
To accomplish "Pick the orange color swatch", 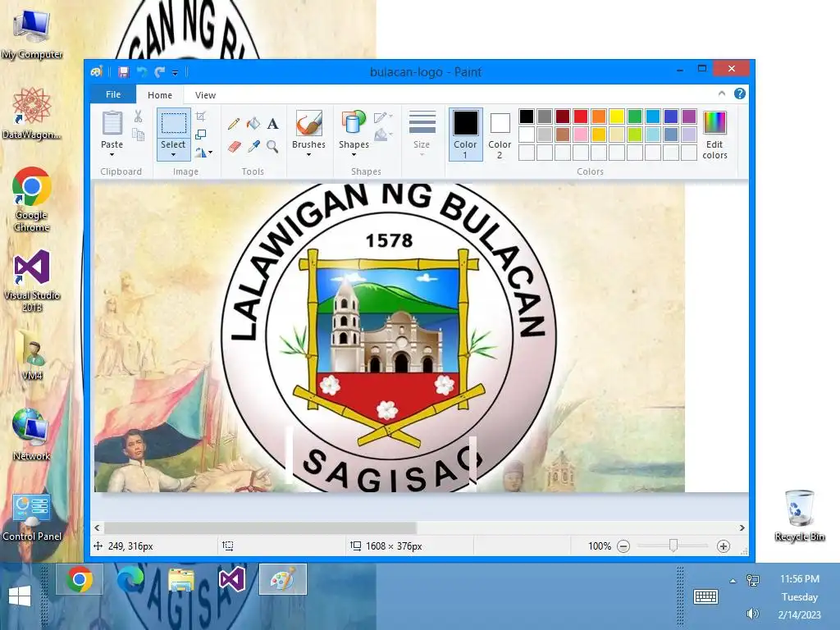I will click(599, 116).
